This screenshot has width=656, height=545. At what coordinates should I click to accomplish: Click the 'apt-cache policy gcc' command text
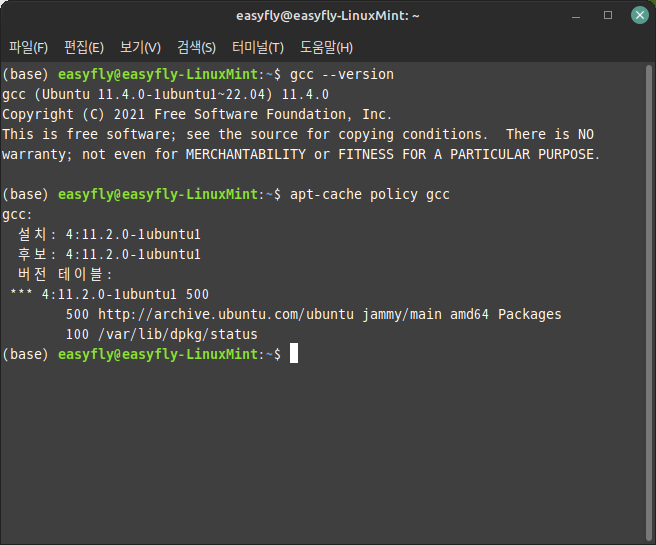click(370, 194)
